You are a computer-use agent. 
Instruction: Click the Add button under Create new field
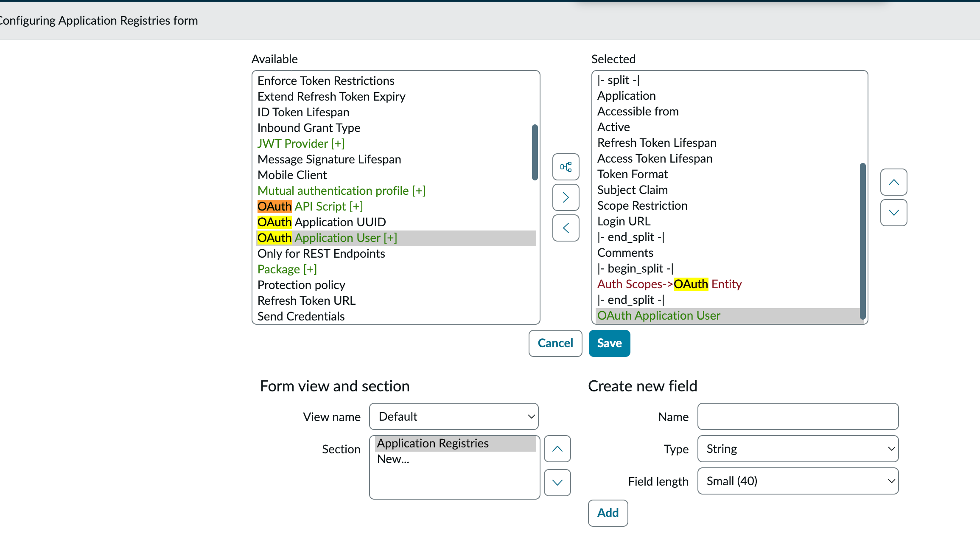[608, 513]
